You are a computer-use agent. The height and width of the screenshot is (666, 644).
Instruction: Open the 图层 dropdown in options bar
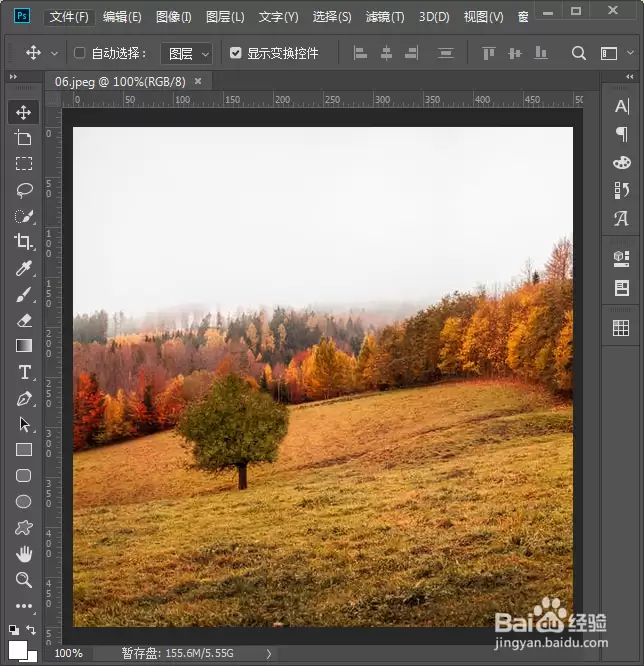point(186,54)
